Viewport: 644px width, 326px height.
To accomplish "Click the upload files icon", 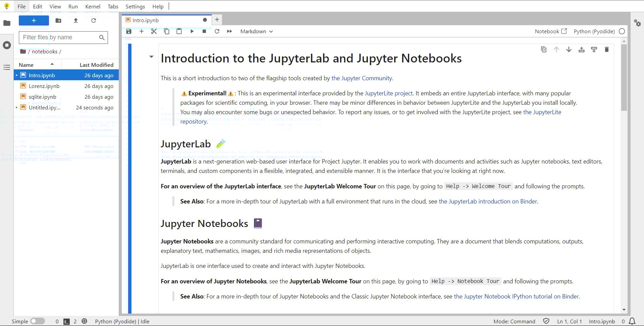I will [76, 20].
